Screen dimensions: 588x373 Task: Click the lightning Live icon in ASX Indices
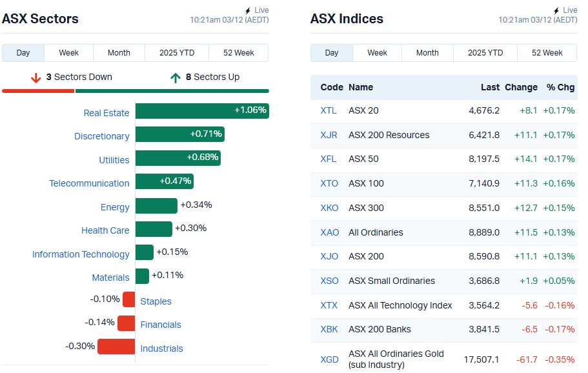coord(556,10)
